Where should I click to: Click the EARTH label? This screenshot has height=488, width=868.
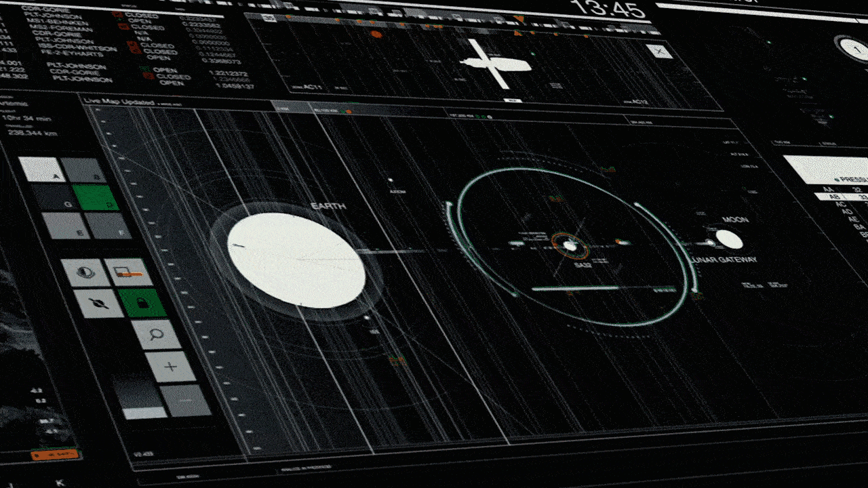[329, 205]
